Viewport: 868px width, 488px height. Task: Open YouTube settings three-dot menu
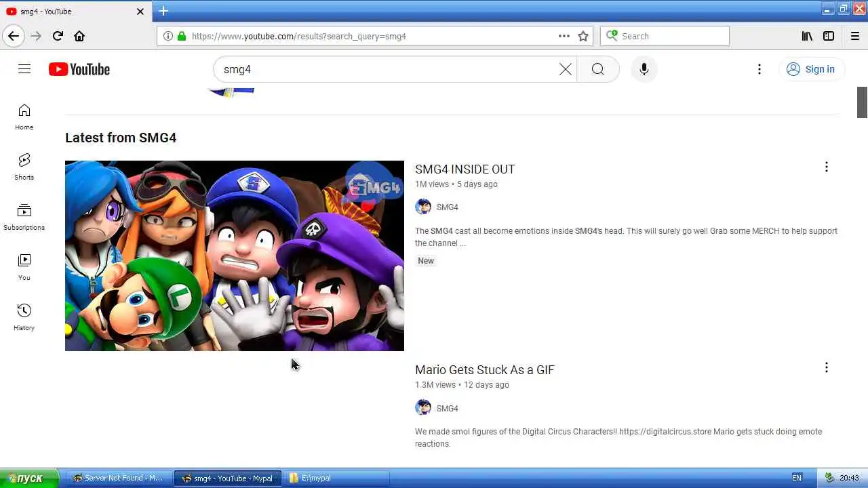759,69
